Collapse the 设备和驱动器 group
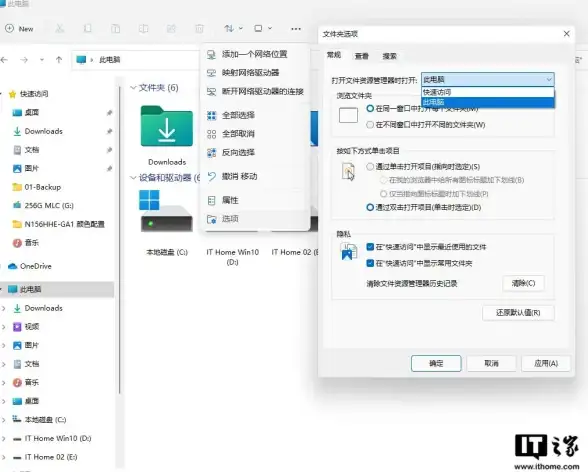This screenshot has width=588, height=472. coord(133,178)
